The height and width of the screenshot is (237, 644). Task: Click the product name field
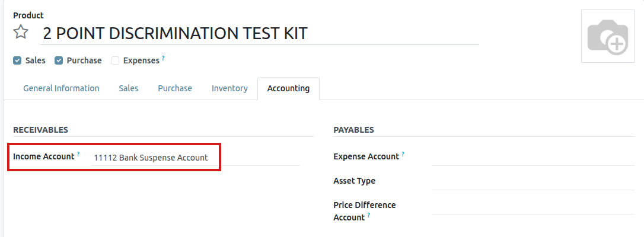[x=259, y=33]
